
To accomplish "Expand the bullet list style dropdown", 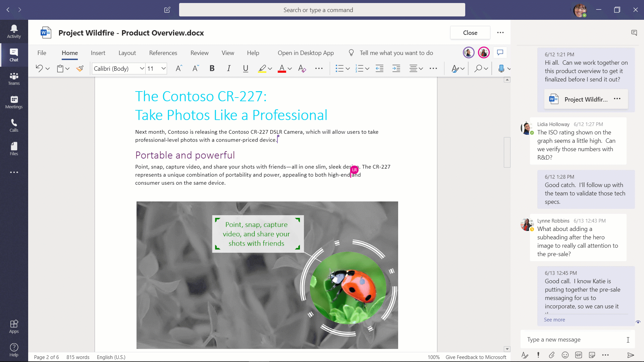I will coord(348,69).
